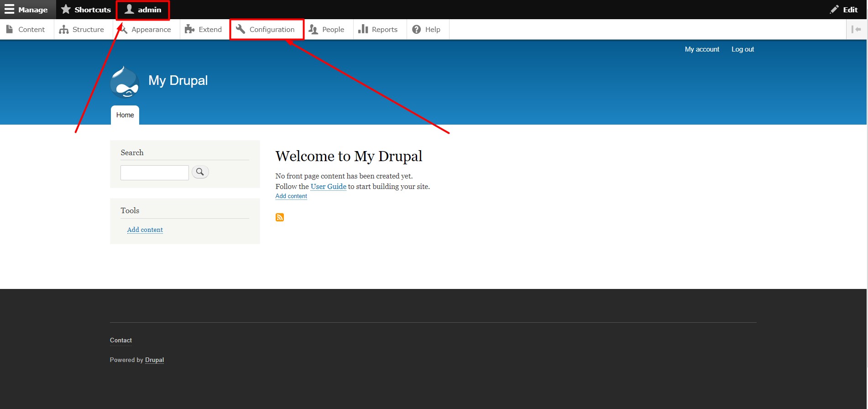
Task: Click the Edit pencil icon
Action: click(834, 10)
